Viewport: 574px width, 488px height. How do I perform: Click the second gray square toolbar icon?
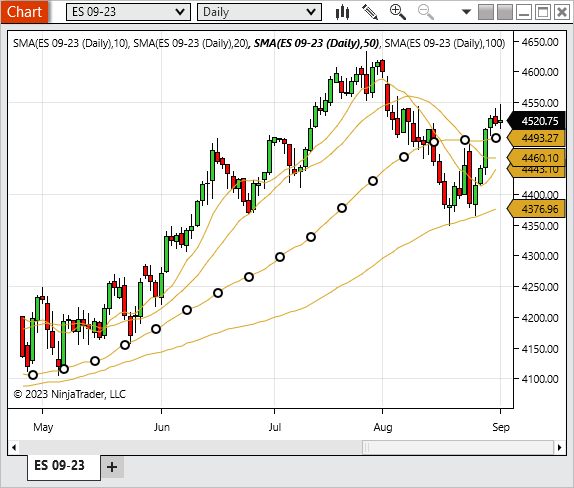point(505,12)
